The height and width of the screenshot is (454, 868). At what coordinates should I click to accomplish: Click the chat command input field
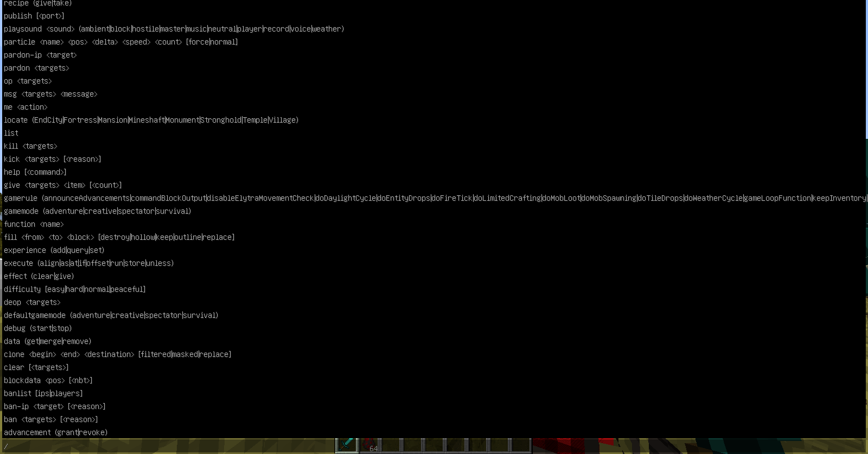pos(168,446)
